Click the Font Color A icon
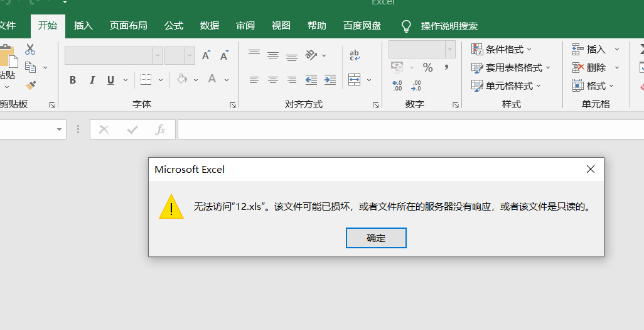 click(x=212, y=79)
